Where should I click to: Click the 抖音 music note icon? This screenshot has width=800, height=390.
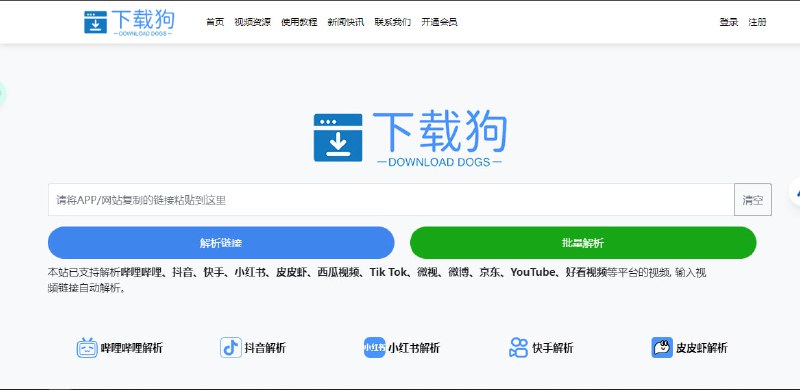pos(231,348)
